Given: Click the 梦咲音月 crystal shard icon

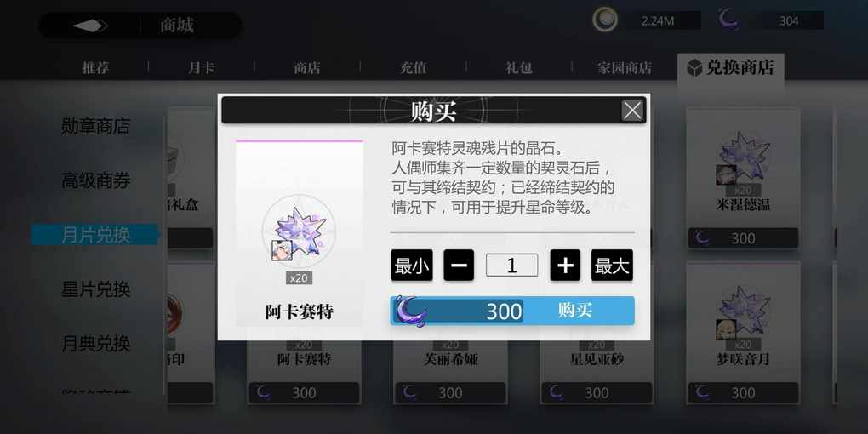Looking at the screenshot, I should (744, 311).
